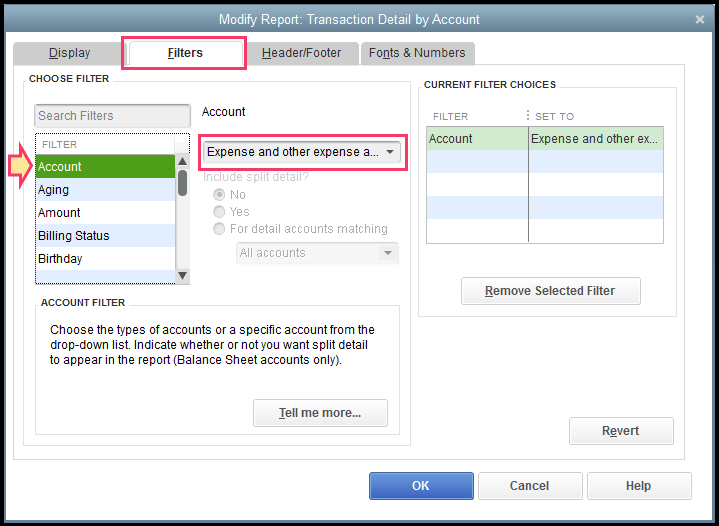This screenshot has height=526, width=719.
Task: Open the Account type dropdown
Action: 302,153
